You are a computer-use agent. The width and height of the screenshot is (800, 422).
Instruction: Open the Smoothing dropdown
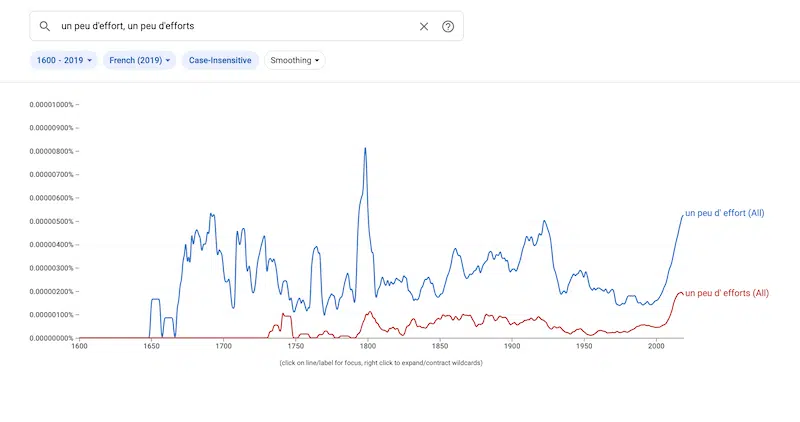pyautogui.click(x=294, y=61)
